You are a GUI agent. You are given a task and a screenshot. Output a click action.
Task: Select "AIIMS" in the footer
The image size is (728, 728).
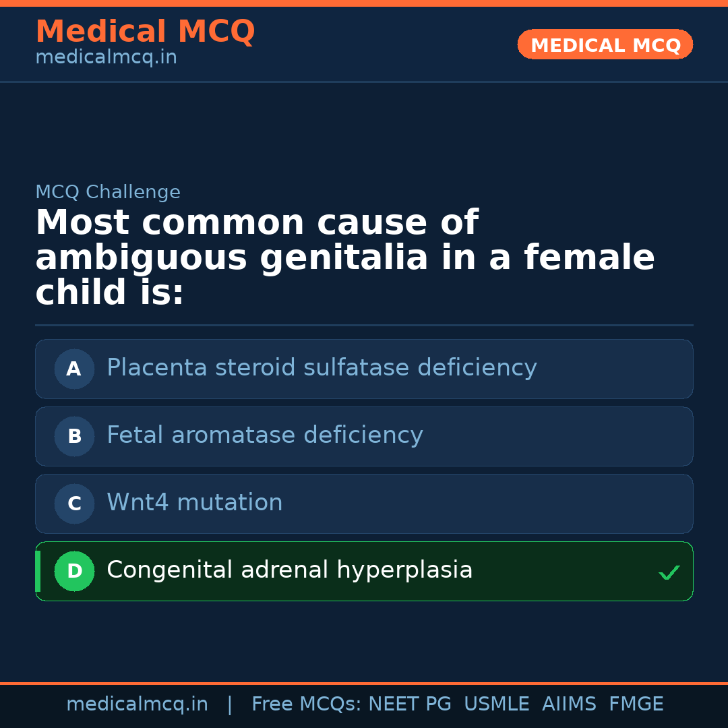pos(569,704)
